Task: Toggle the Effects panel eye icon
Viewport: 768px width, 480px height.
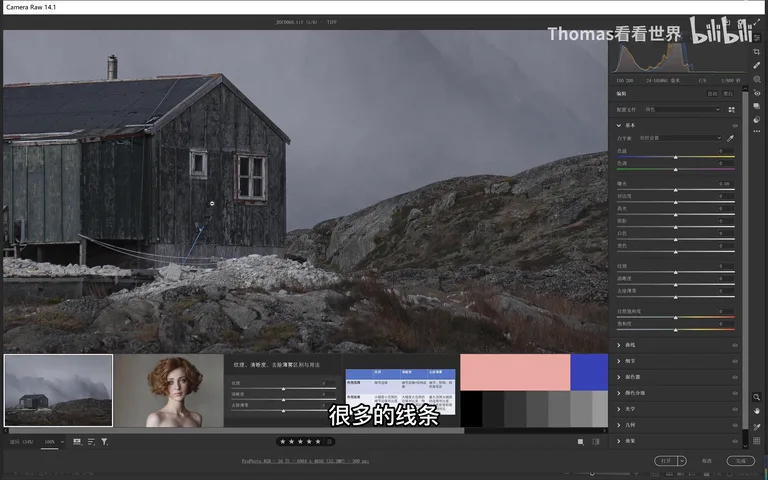Action: [x=735, y=441]
